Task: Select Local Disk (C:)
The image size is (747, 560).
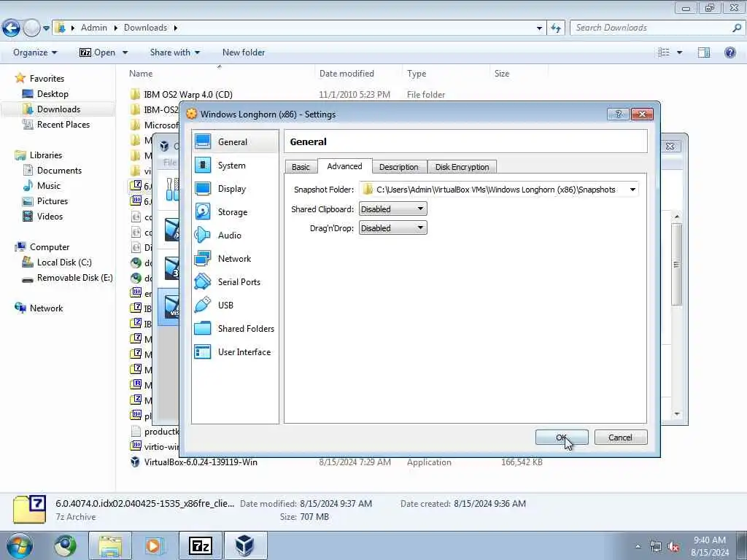Action: pyautogui.click(x=64, y=262)
